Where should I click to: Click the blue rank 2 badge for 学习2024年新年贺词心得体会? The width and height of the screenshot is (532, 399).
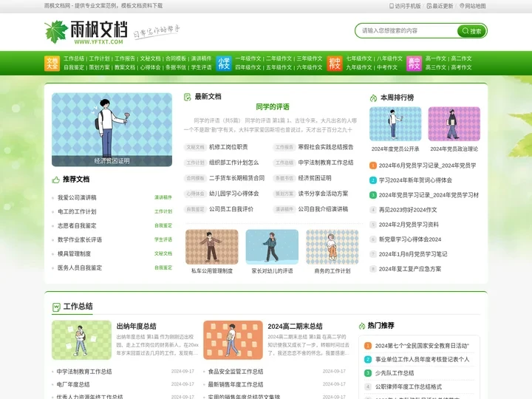(x=373, y=180)
